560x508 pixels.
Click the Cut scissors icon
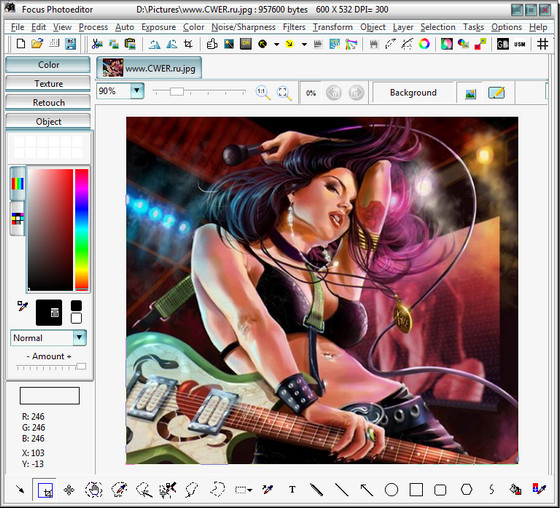pyautogui.click(x=97, y=44)
